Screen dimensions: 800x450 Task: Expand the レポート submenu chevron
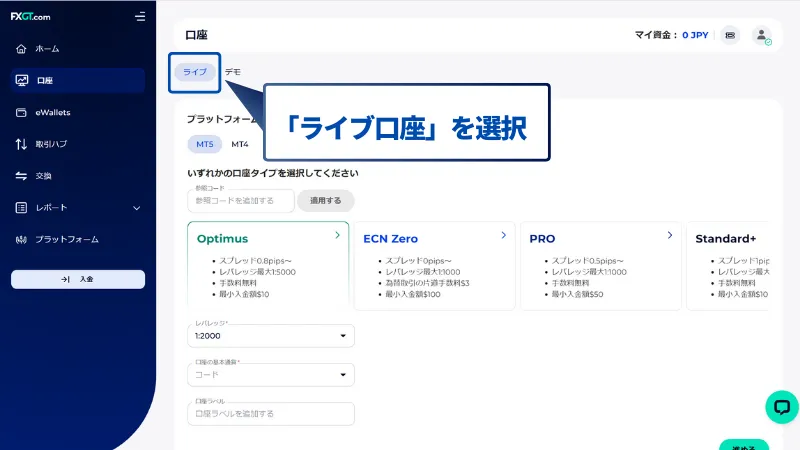point(137,208)
